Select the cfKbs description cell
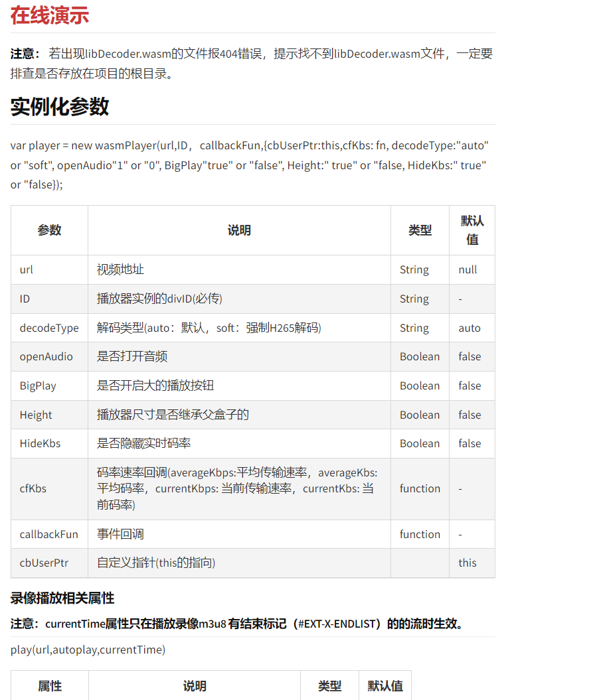The image size is (595, 700). tap(240, 488)
